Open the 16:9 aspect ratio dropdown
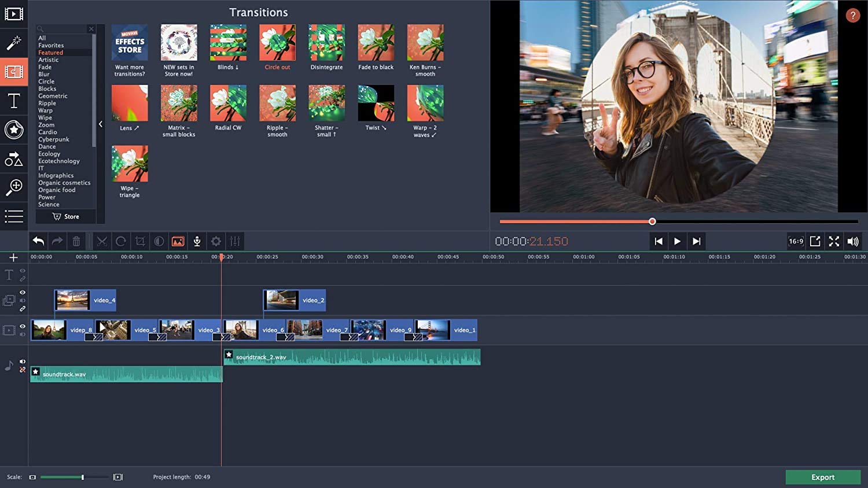 pyautogui.click(x=796, y=241)
